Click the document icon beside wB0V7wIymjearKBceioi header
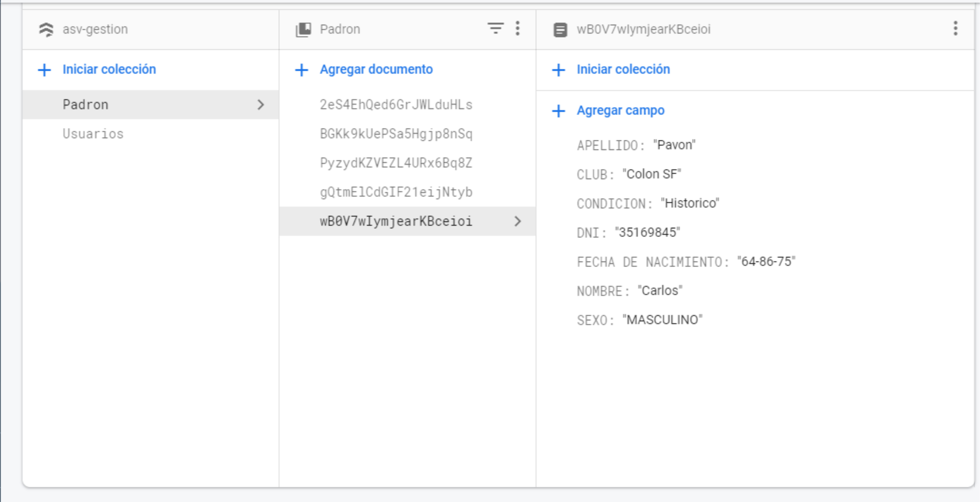 click(560, 29)
